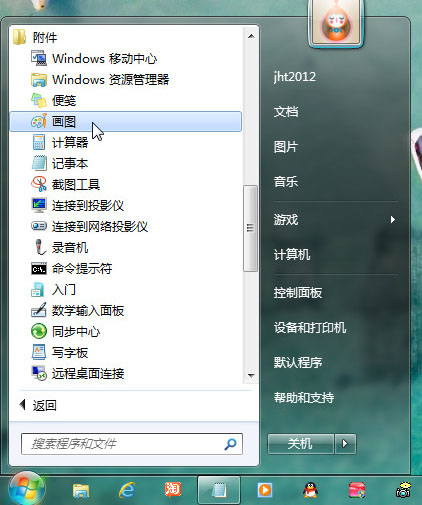This screenshot has height=505, width=422.
Task: Click the program list scrollbar thumb
Action: coord(250,228)
